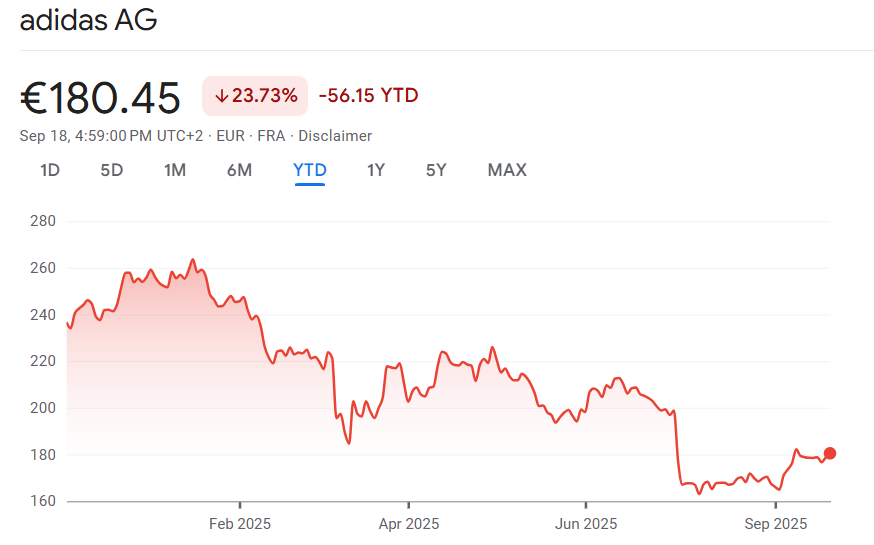The width and height of the screenshot is (874, 545).
Task: Open the 5Y price chart
Action: tap(436, 170)
